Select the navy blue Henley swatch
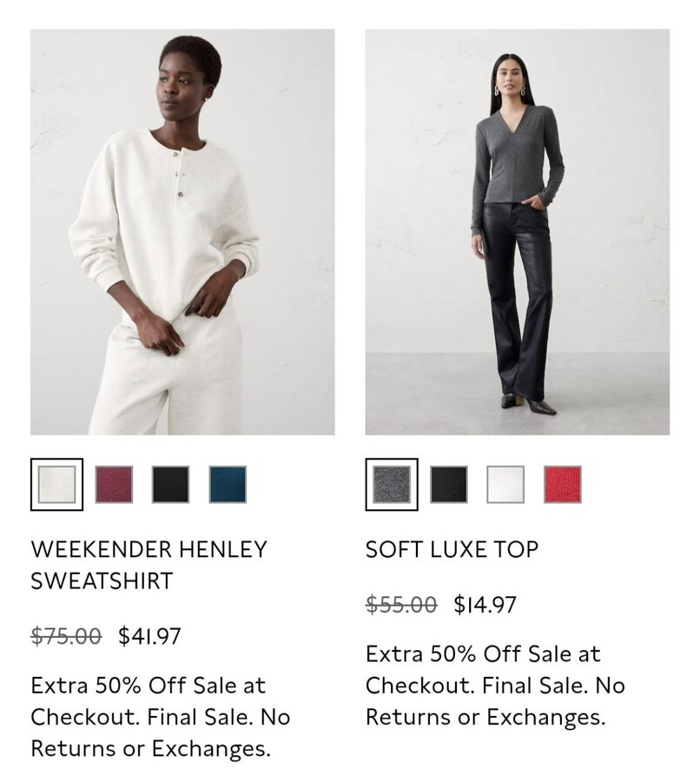Image resolution: width=700 pixels, height=782 pixels. tap(228, 484)
